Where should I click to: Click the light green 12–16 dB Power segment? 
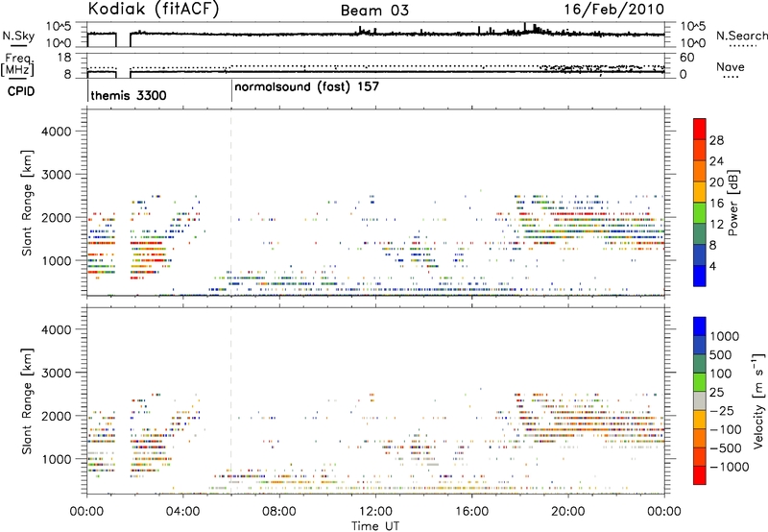tap(700, 212)
